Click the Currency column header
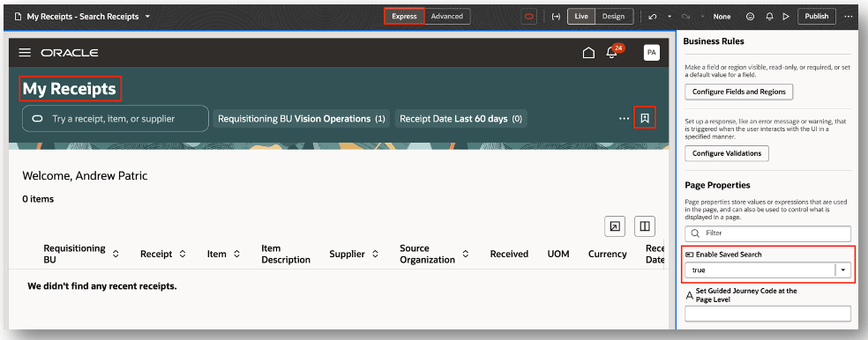 (607, 254)
